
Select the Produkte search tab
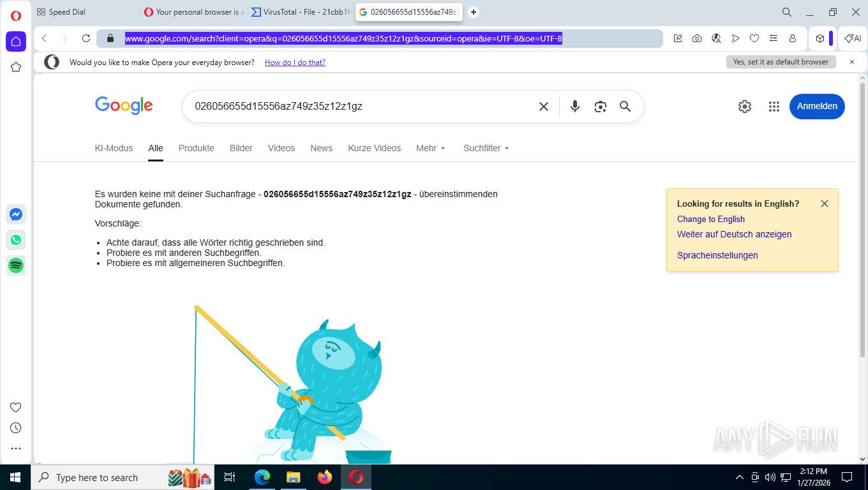click(x=197, y=148)
